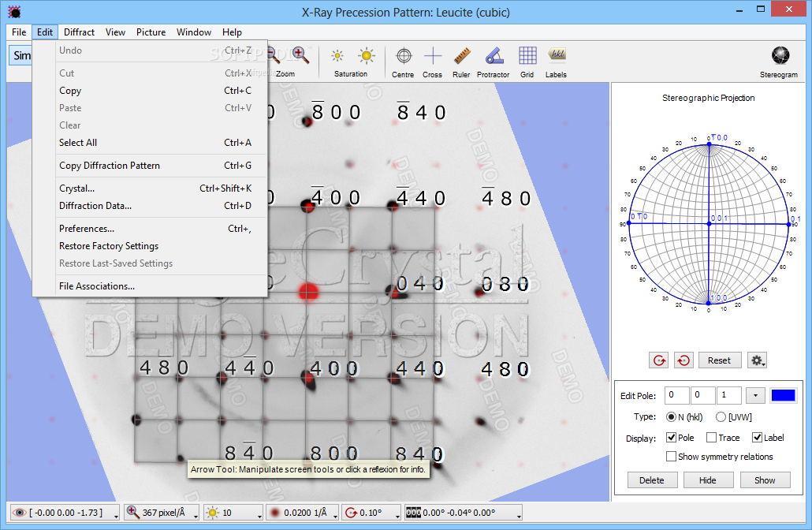The image size is (812, 530).
Task: Enable Show symmetry relations checkbox
Action: click(671, 456)
